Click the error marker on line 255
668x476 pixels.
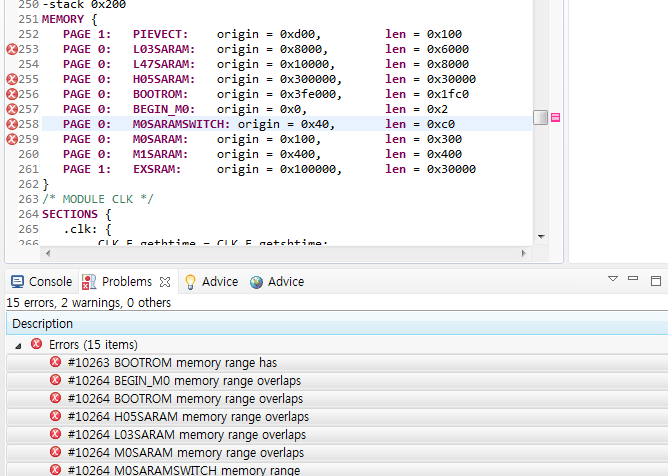tap(12, 79)
